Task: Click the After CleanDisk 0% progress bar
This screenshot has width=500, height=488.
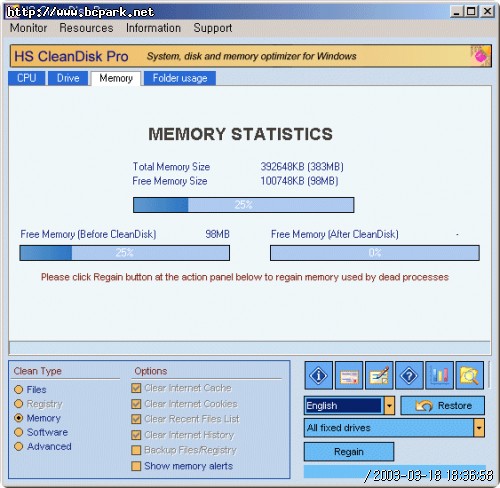Action: pyautogui.click(x=375, y=253)
